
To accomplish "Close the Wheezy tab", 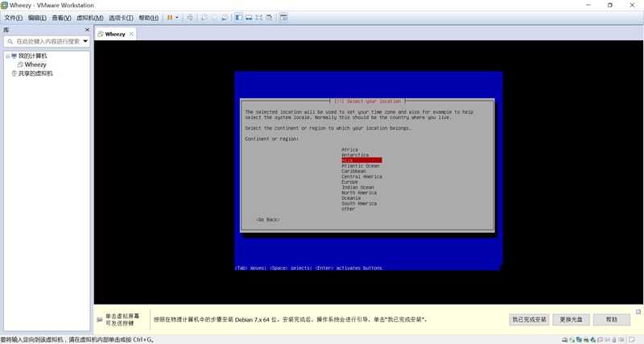I will pos(131,34).
